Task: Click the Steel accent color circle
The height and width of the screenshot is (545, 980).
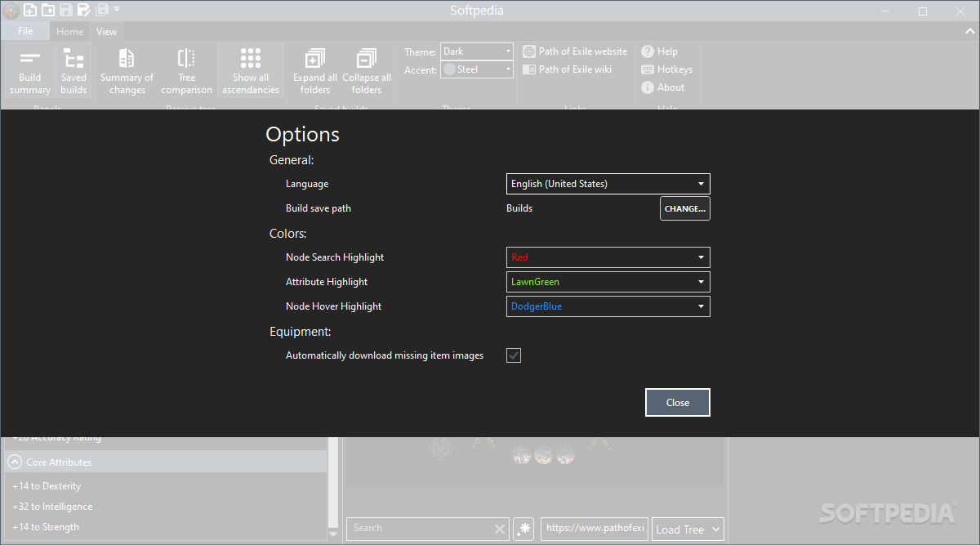Action: [x=449, y=69]
